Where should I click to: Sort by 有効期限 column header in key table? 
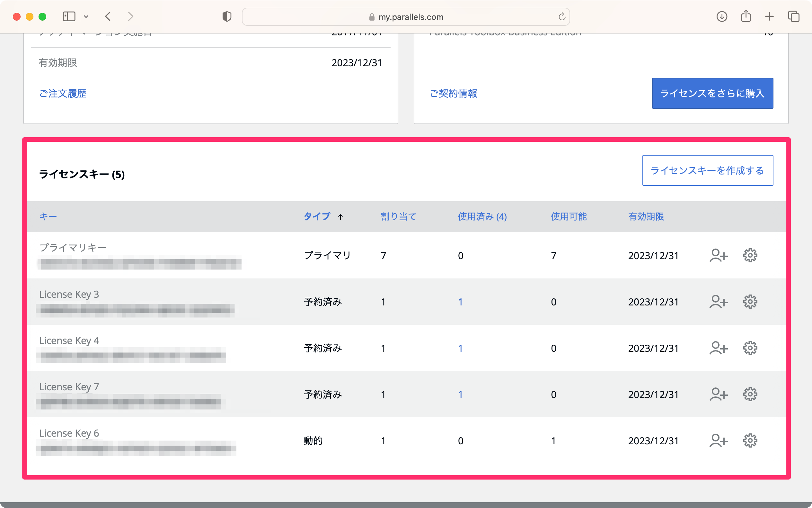coord(646,216)
